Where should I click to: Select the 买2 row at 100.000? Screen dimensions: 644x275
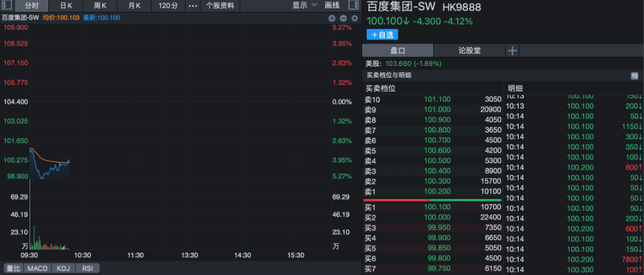click(x=433, y=217)
